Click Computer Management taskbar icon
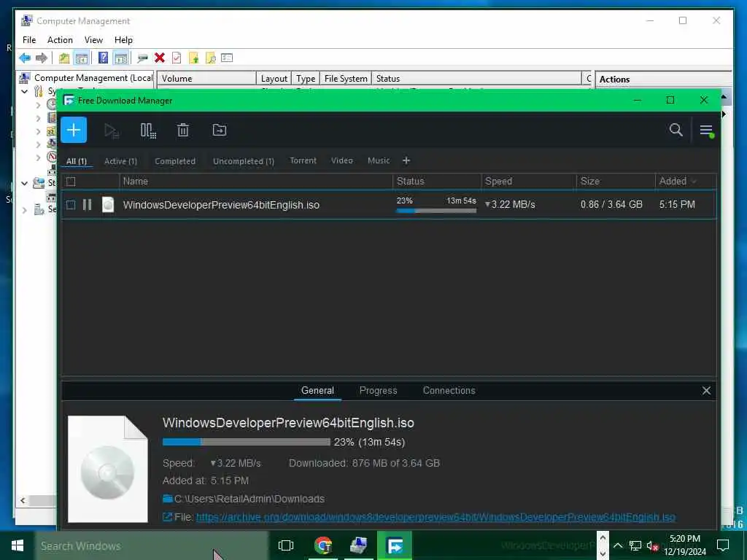Screen dimensions: 747x560 tap(358, 545)
